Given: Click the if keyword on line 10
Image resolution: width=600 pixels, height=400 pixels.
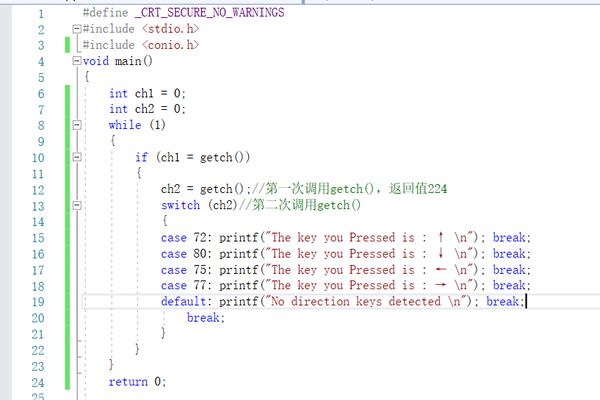Looking at the screenshot, I should [x=141, y=157].
